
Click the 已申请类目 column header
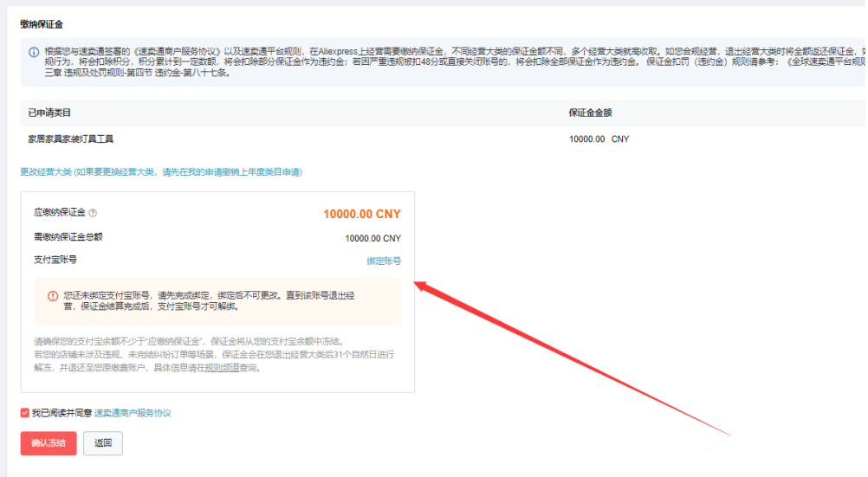point(49,113)
